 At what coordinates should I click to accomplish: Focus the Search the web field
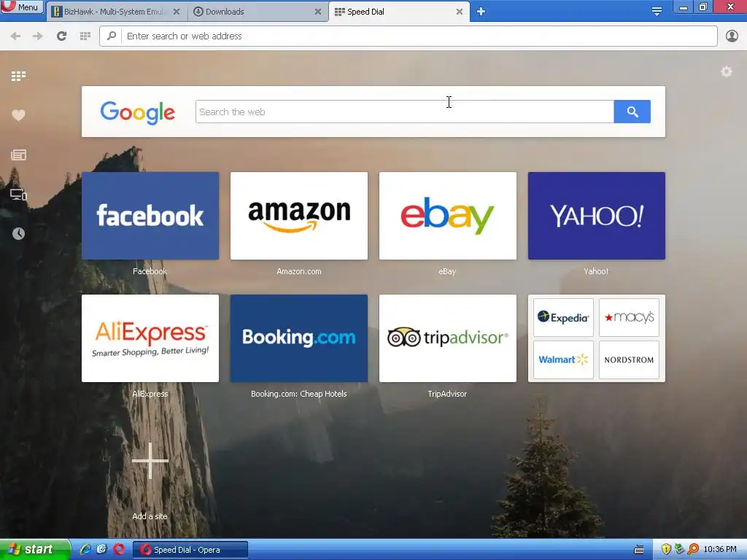pos(404,112)
